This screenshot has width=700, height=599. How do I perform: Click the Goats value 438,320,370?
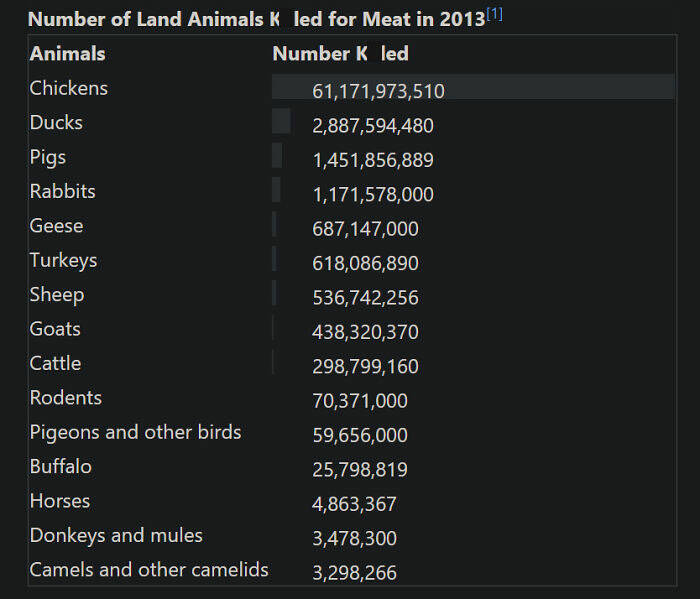tap(365, 332)
